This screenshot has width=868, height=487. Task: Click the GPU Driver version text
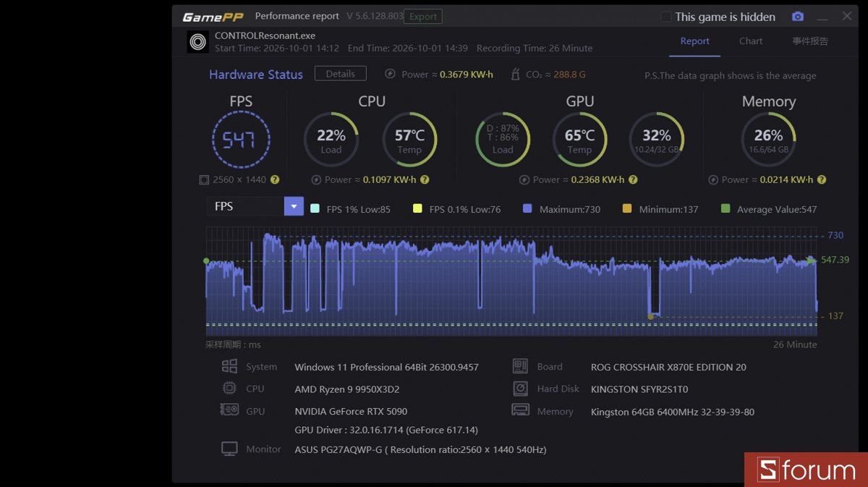tap(386, 430)
